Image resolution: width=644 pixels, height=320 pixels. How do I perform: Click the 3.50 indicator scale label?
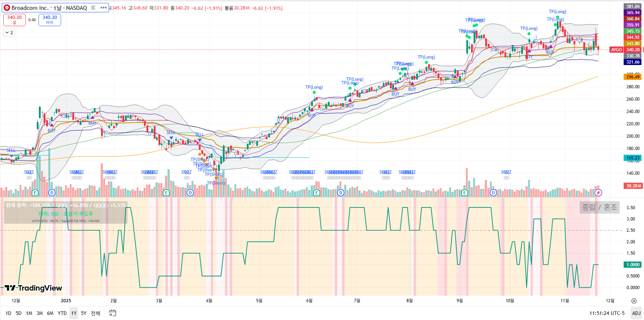tap(631, 208)
